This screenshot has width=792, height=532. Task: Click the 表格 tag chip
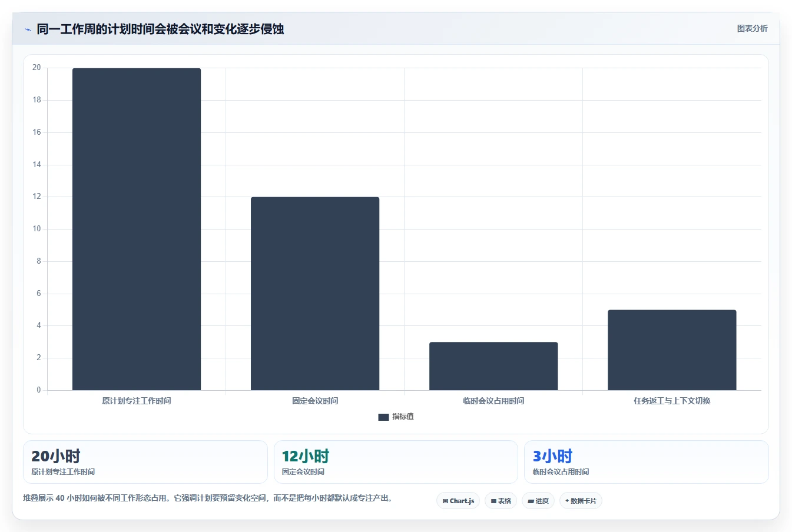click(x=501, y=501)
